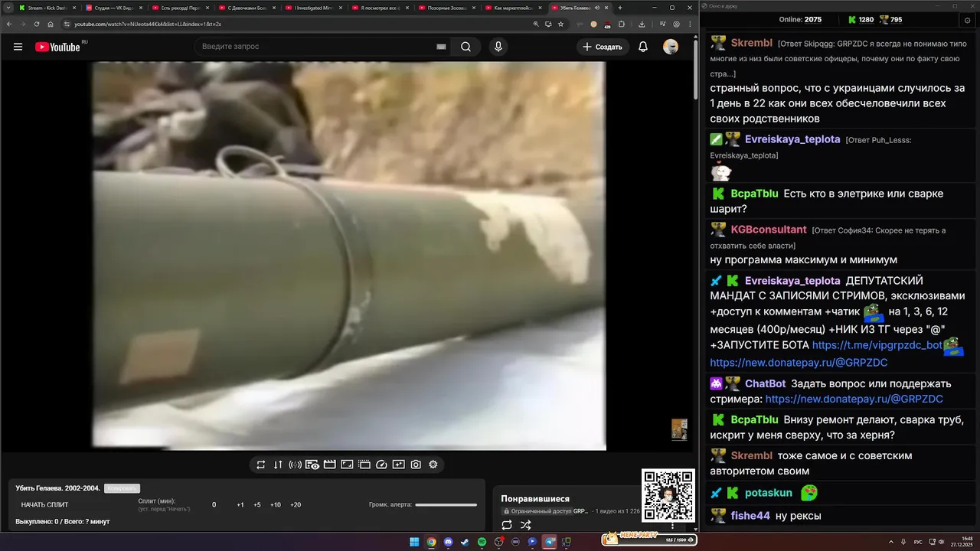Open Steam from taskbar
This screenshot has height=551, width=980.
coord(465,542)
